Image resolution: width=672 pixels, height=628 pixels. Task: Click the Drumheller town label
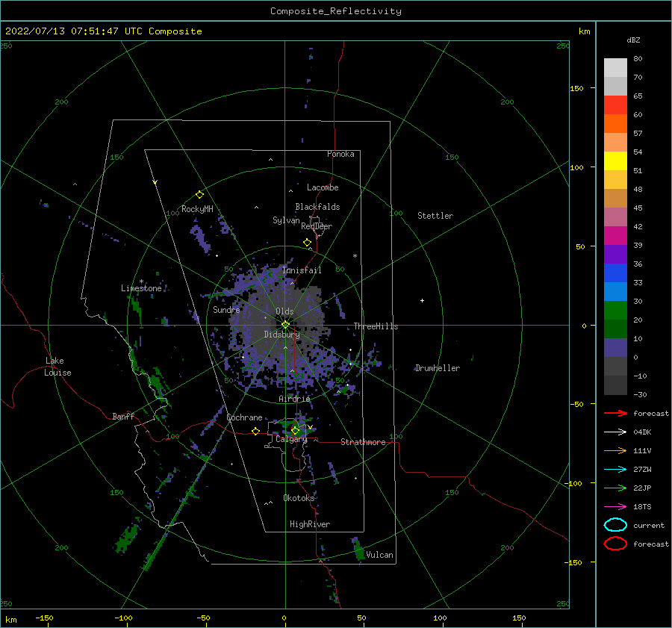click(x=438, y=368)
